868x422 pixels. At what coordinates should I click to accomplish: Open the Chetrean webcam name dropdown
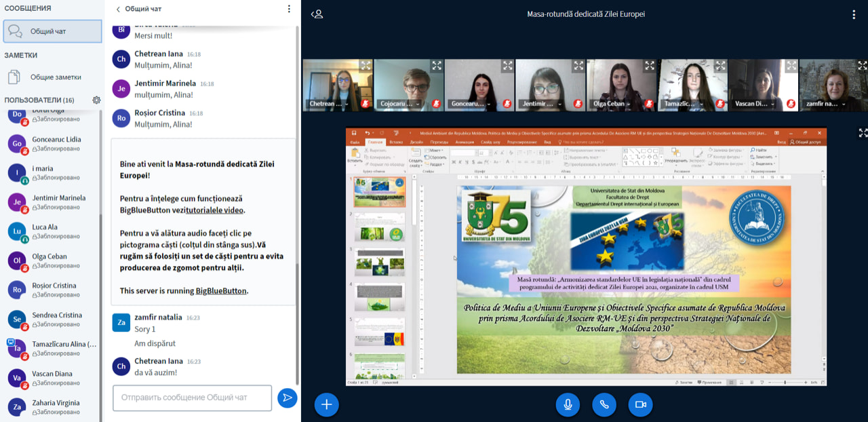325,104
